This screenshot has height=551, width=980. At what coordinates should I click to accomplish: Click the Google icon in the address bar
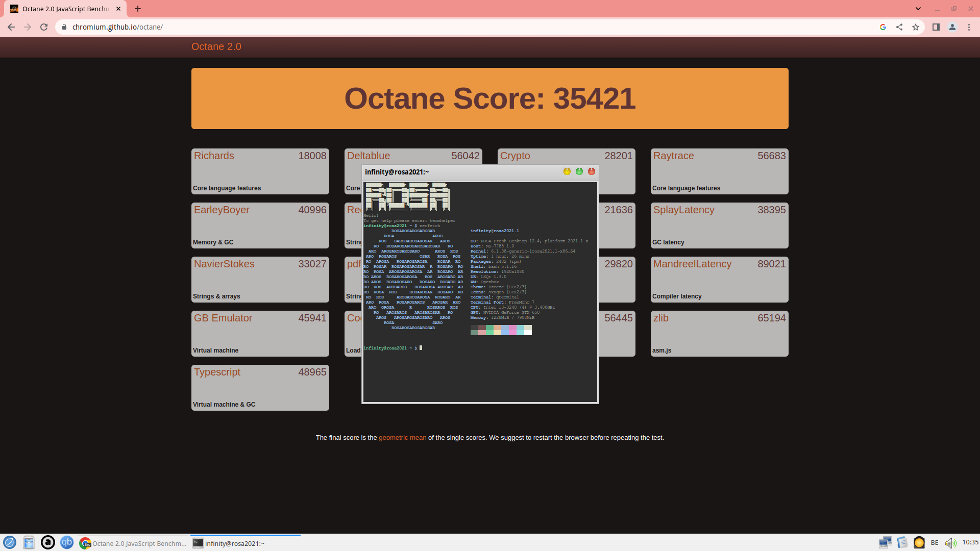point(883,27)
